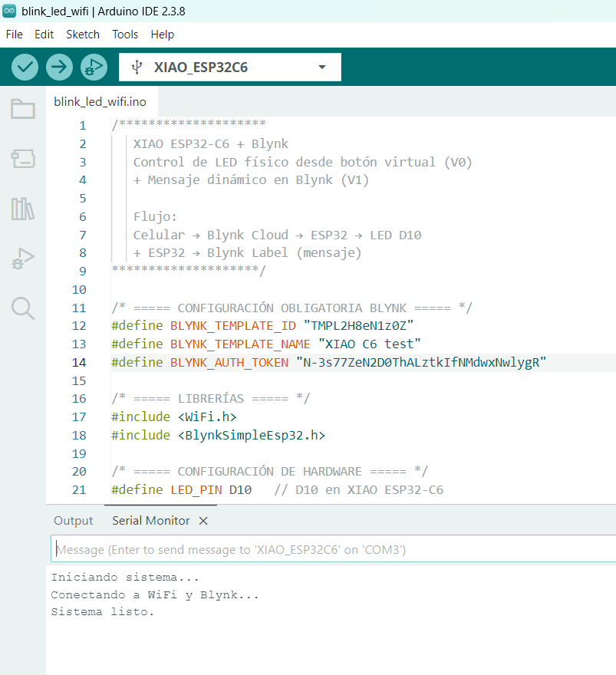Focus the serial Message input field

333,548
